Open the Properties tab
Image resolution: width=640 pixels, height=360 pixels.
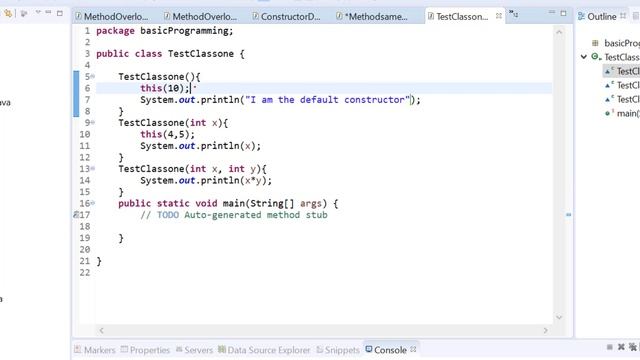(145, 350)
